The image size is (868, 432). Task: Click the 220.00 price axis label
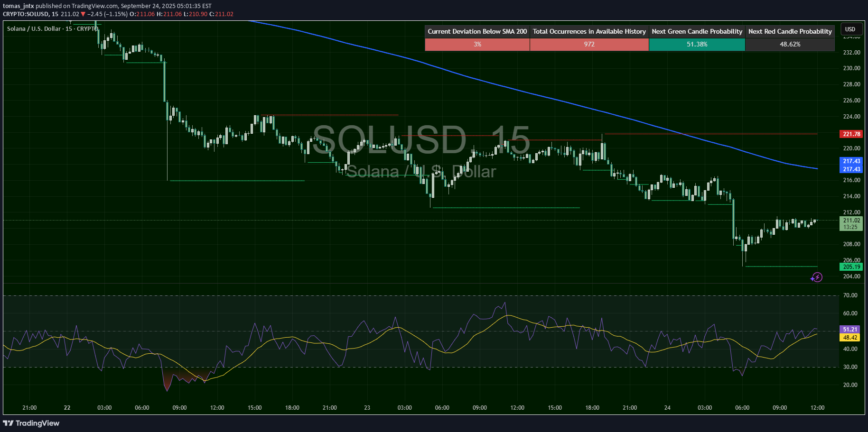pos(851,148)
